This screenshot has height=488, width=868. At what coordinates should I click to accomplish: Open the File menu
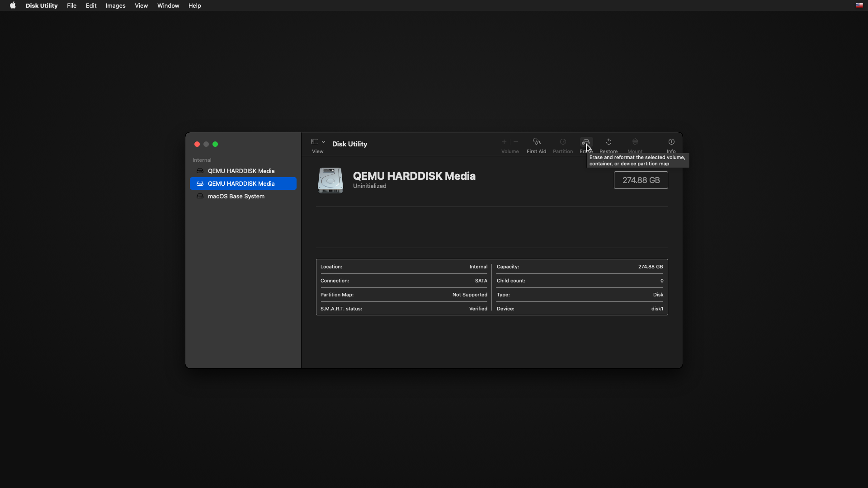(x=71, y=5)
